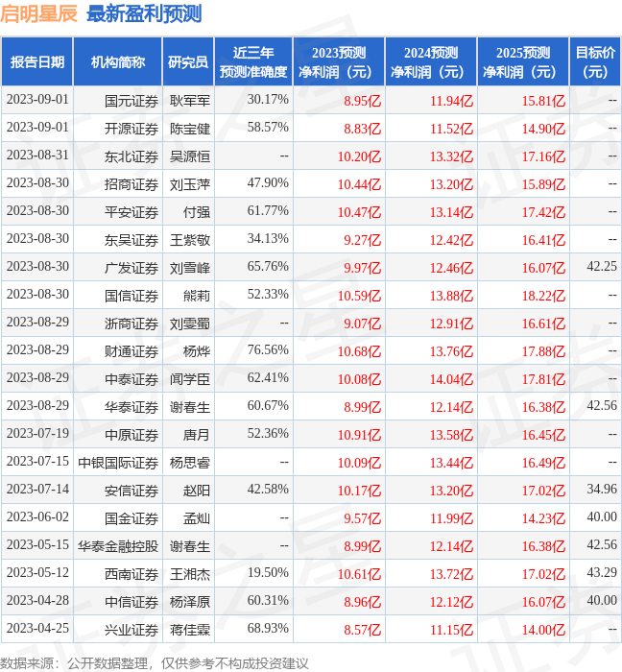
Task: Click 2024 profit value 14.04亿
Action: click(451, 379)
